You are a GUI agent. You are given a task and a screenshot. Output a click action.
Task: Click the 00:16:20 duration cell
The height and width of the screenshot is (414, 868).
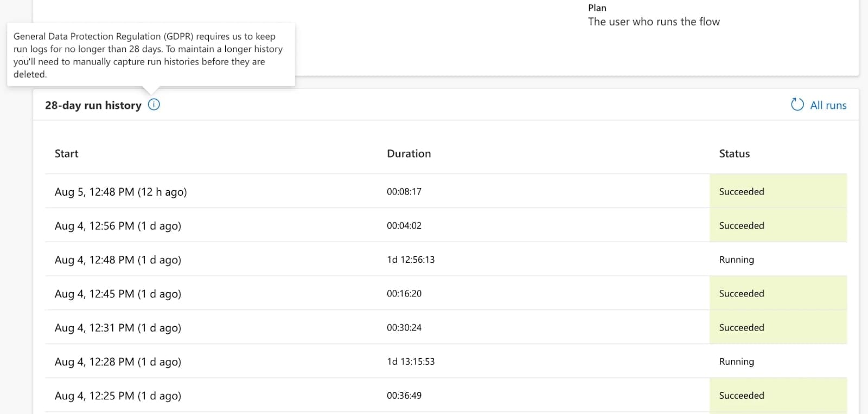coord(404,293)
